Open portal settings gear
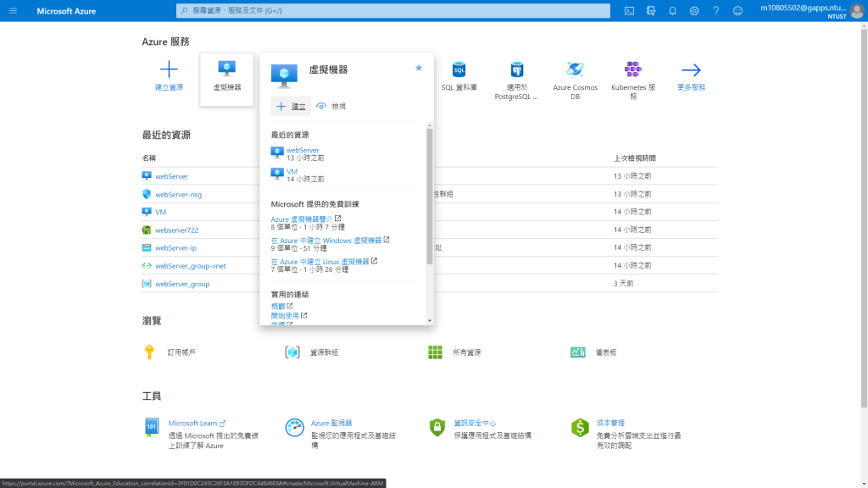868x488 pixels. (x=694, y=10)
